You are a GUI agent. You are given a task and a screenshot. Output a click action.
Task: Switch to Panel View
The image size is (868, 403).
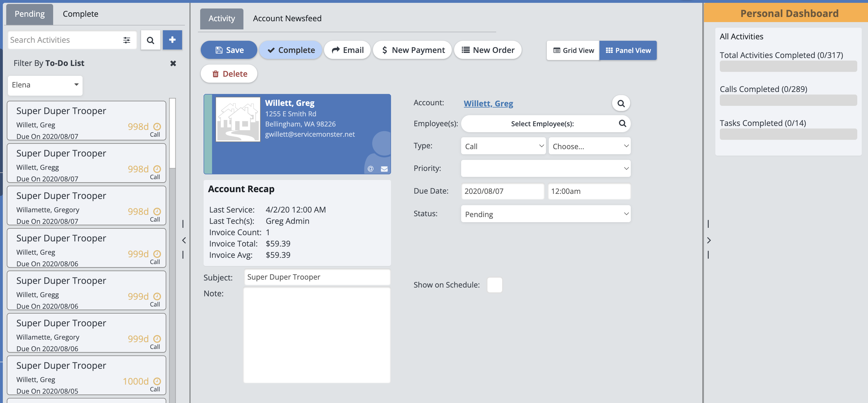click(x=628, y=51)
